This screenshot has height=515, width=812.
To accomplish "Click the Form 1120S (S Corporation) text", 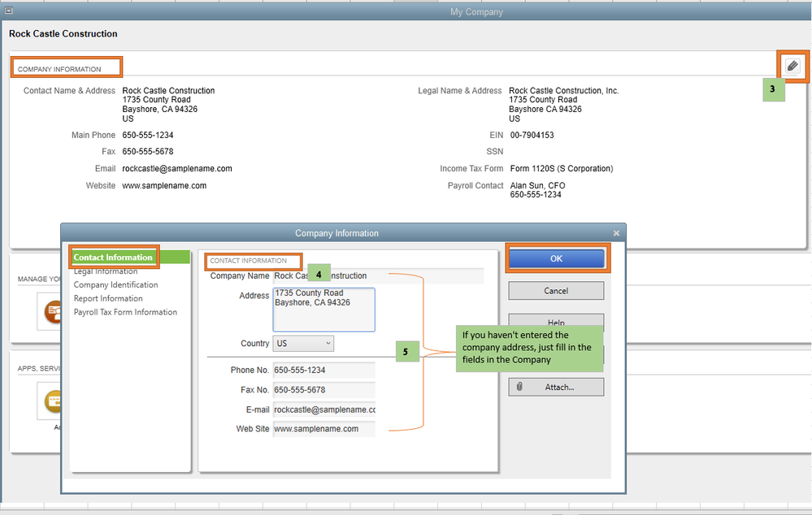I will tap(562, 169).
